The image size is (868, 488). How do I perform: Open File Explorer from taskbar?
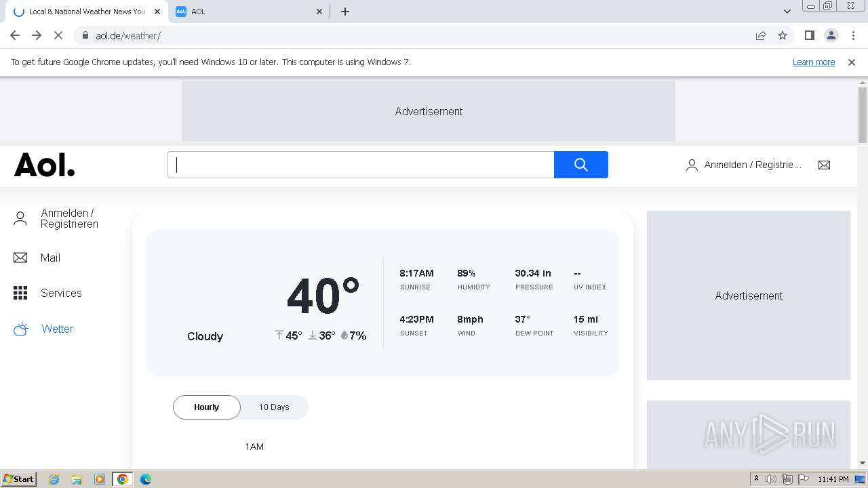coord(77,479)
